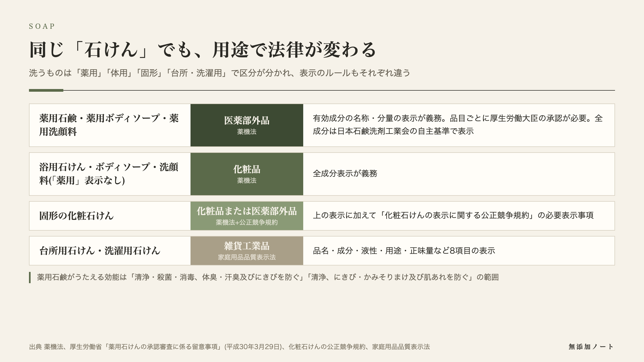Screen dimensions: 644x362
Task: Click the text 品名・成分・液性・用途・正味量など8項目の表示
Action: (404, 251)
